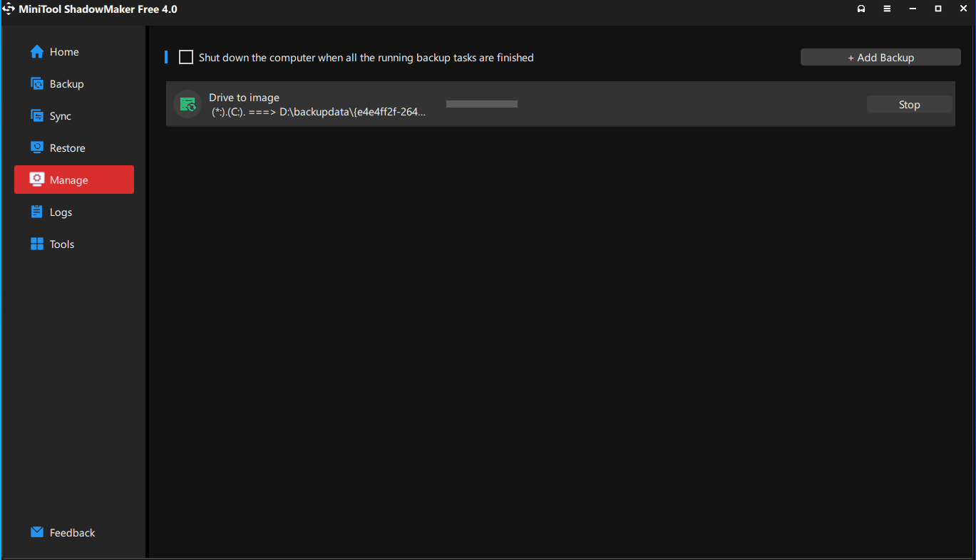
Task: Stop the running Drive to image backup
Action: (x=909, y=105)
